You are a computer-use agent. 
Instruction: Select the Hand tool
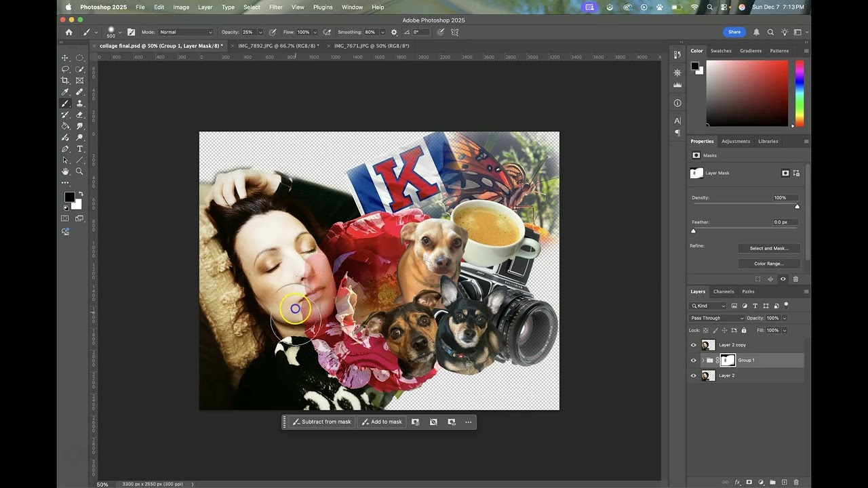(x=65, y=171)
